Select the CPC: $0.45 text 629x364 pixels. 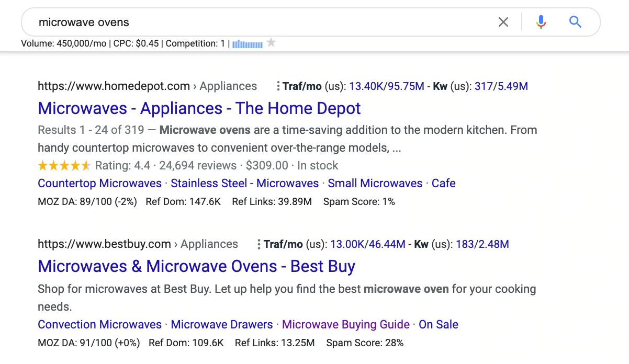[x=136, y=43]
